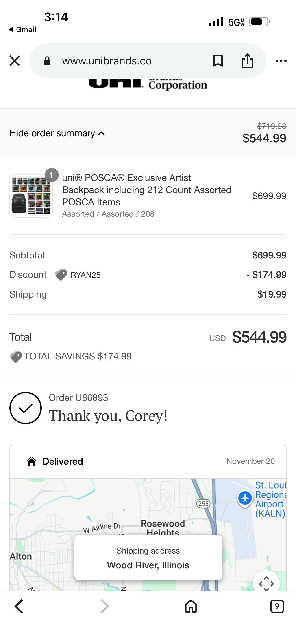Tap the bookmark icon in address bar
Viewport: 296px width, 644px height.
tap(218, 61)
